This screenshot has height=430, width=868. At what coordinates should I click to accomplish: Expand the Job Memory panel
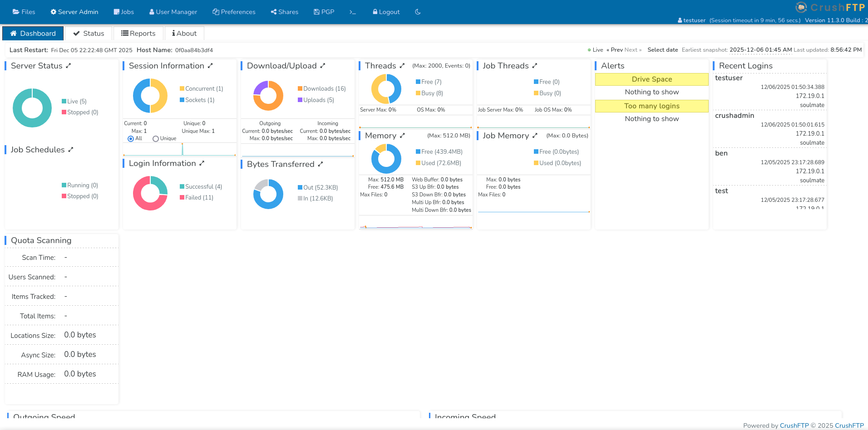click(x=535, y=136)
